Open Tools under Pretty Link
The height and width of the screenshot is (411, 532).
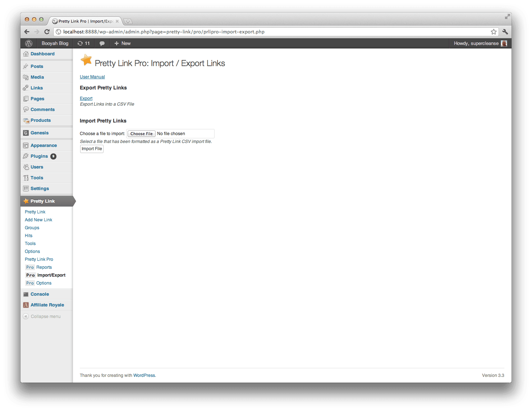pos(30,244)
